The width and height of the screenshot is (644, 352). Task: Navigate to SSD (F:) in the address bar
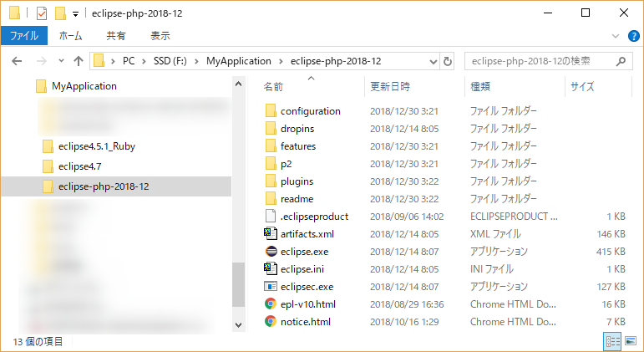[x=170, y=61]
